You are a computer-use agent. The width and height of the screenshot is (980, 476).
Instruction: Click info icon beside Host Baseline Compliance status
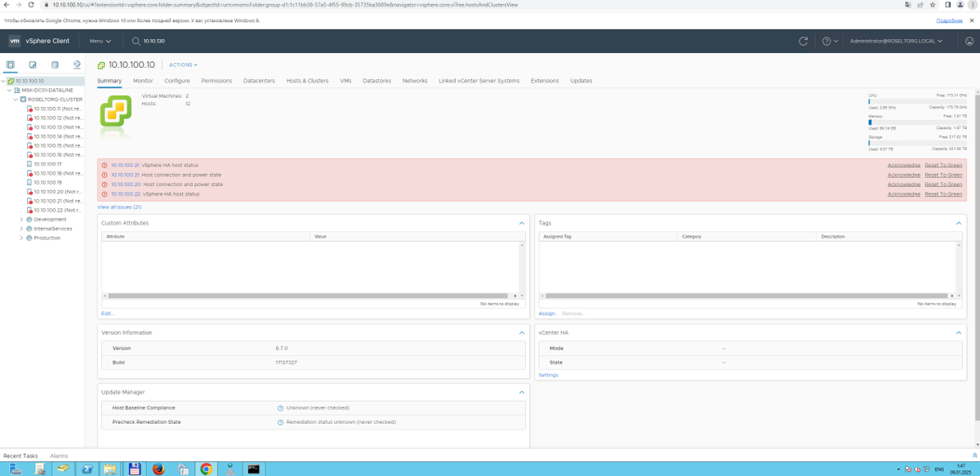point(280,407)
